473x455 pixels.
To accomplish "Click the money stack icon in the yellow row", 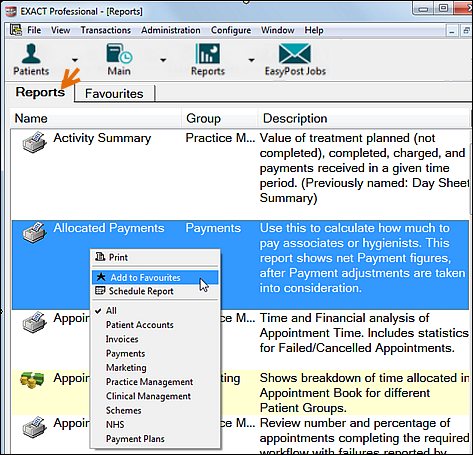I will (32, 380).
